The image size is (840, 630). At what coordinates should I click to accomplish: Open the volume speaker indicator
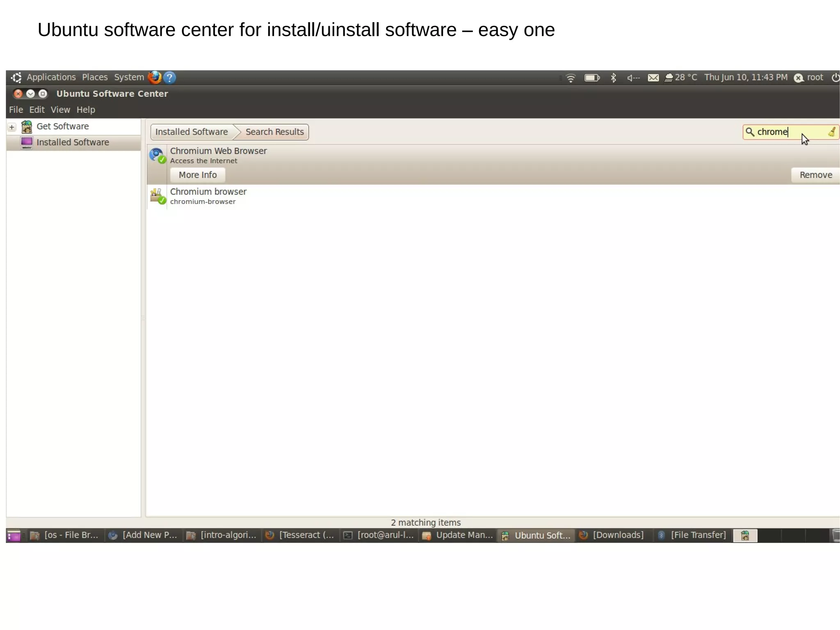coord(633,78)
